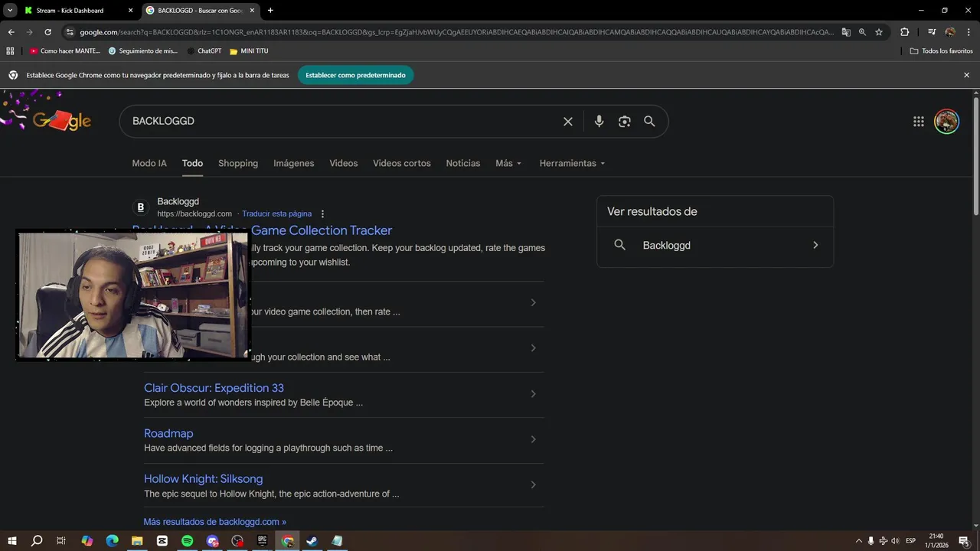
Task: Open Discord from the taskbar
Action: click(x=213, y=540)
